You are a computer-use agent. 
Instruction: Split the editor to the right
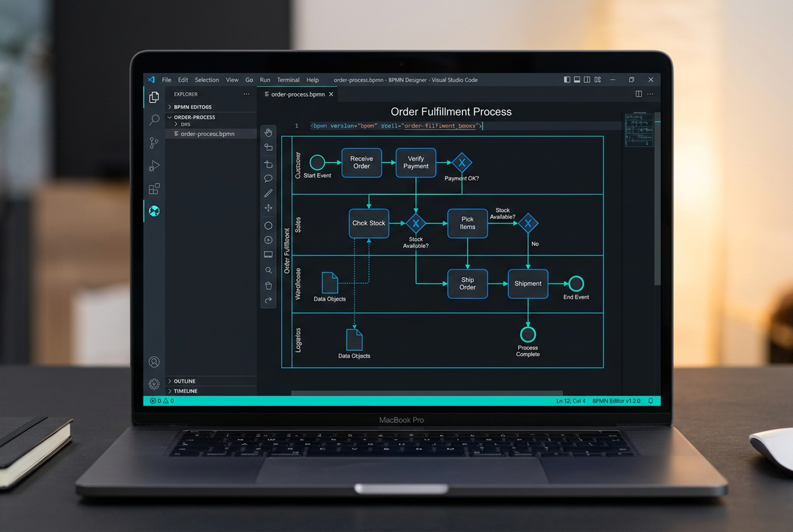coord(638,94)
